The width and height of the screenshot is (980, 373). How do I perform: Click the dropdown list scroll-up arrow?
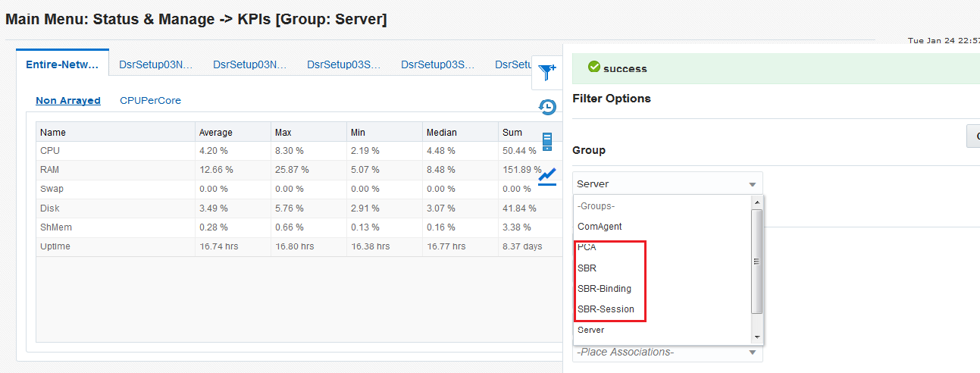[x=756, y=202]
